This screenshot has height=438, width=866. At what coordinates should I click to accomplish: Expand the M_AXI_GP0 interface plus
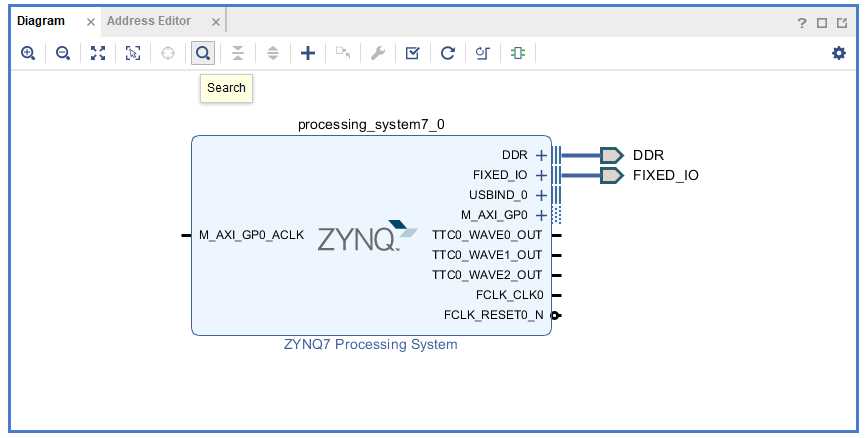click(x=541, y=215)
